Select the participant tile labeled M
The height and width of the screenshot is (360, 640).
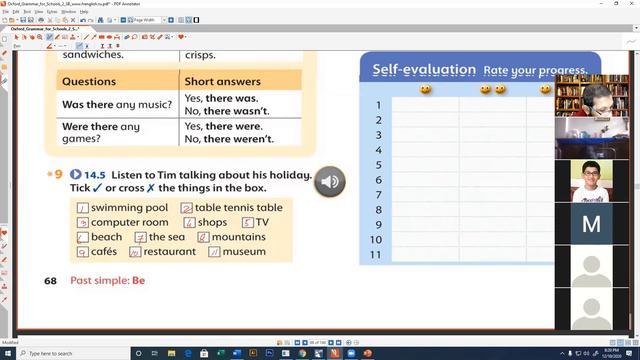coord(591,224)
